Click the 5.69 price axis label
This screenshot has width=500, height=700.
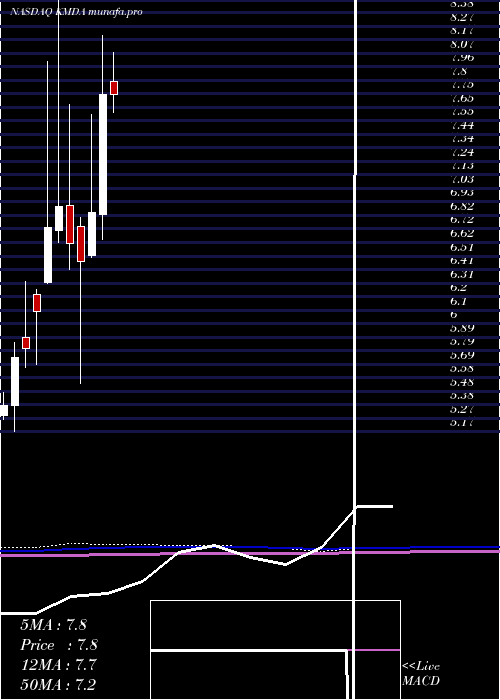point(462,355)
